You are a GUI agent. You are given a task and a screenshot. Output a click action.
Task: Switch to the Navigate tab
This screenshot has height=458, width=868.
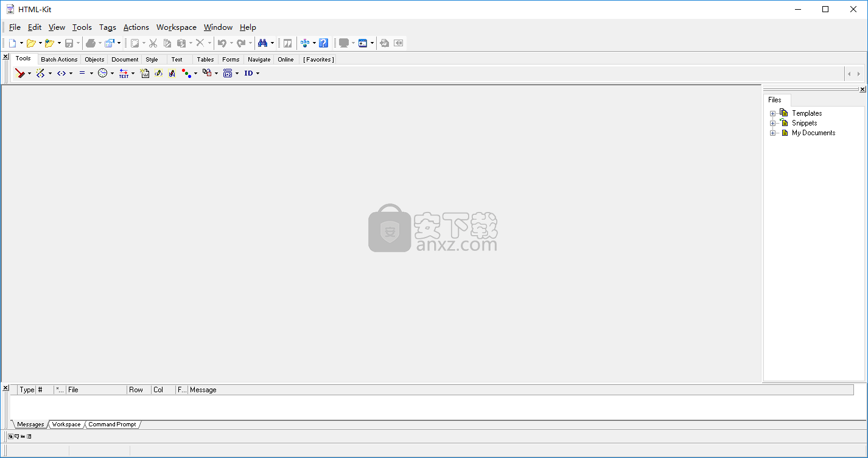coord(259,60)
